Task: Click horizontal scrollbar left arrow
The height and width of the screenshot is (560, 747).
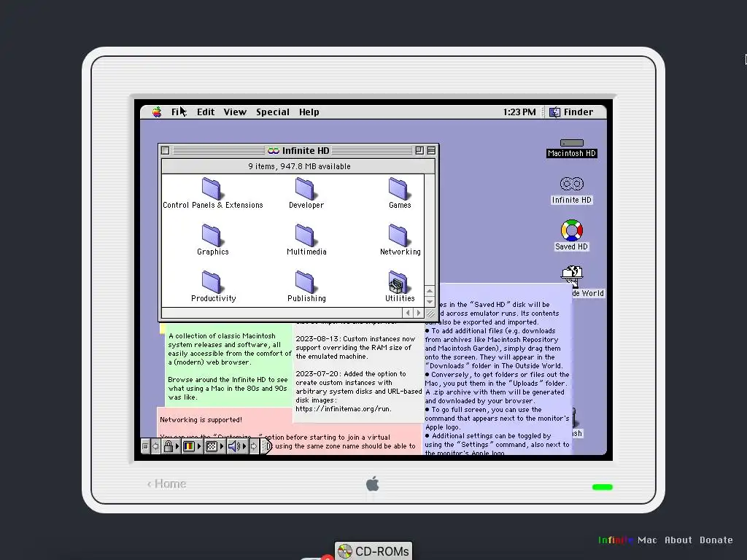Action: click(408, 313)
